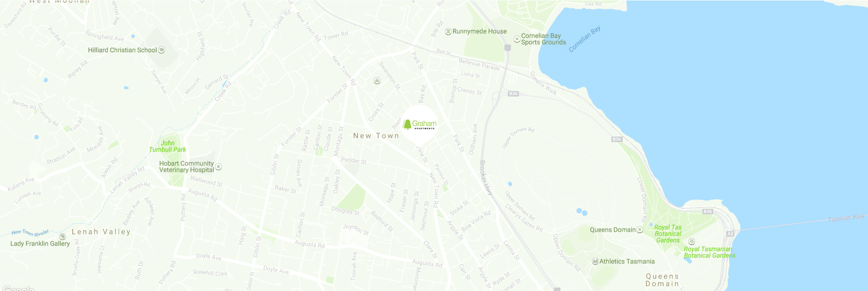
Task: Select the Runnymede House text label
Action: pyautogui.click(x=480, y=31)
